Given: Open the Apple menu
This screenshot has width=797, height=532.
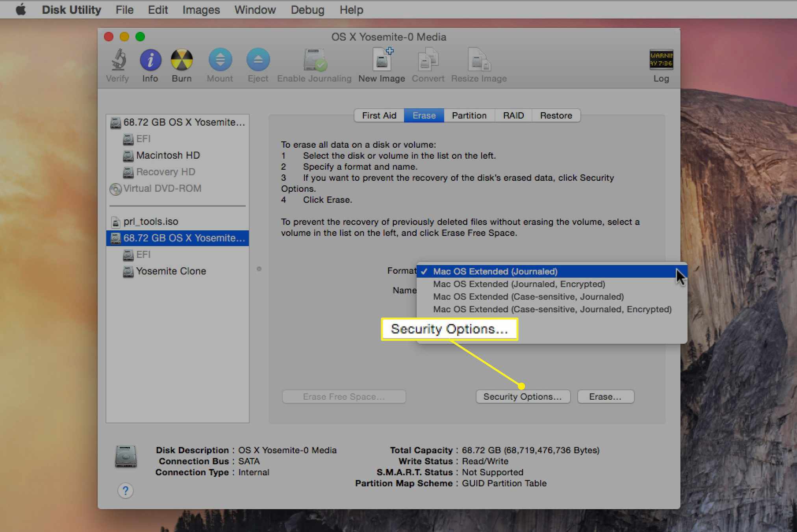Looking at the screenshot, I should tap(21, 9).
